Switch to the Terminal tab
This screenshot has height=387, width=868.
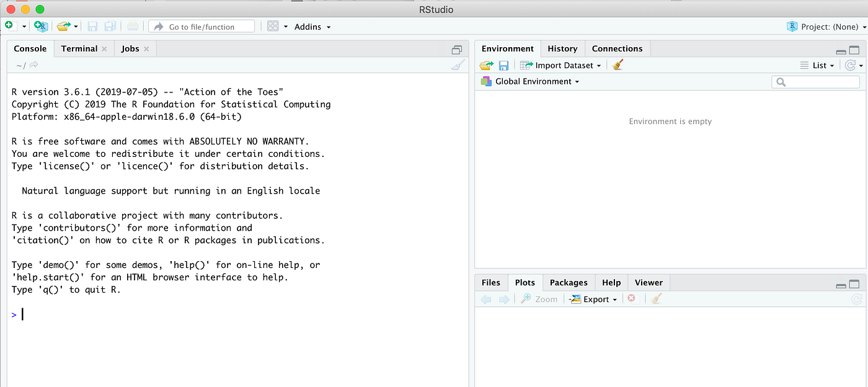pos(79,48)
